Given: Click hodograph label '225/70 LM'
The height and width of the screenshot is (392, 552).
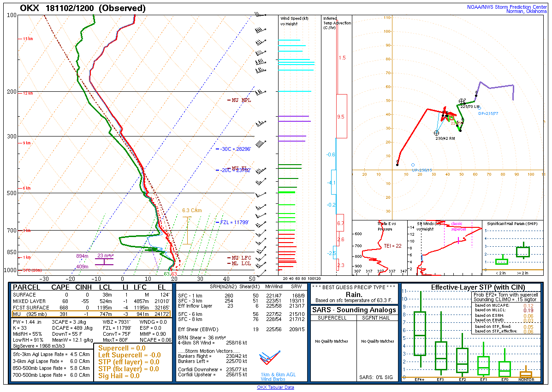Looking at the screenshot, I should click(x=470, y=107).
